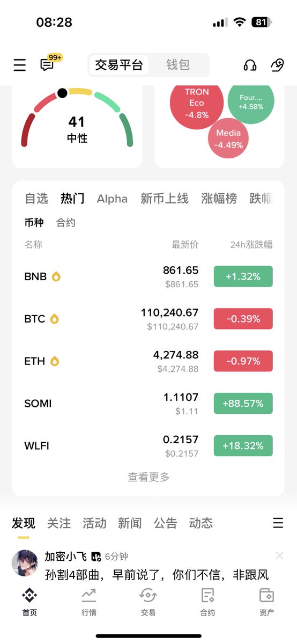Open the 交易 trade icon in bottom bar
The image size is (297, 644).
point(148,601)
